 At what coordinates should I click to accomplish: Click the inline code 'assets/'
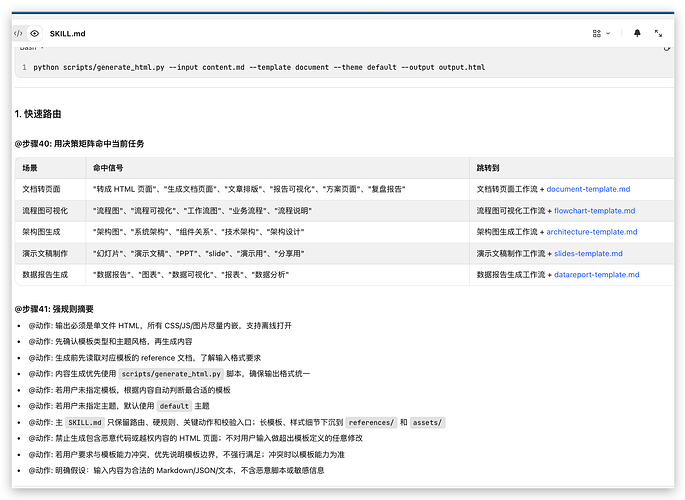coord(427,423)
